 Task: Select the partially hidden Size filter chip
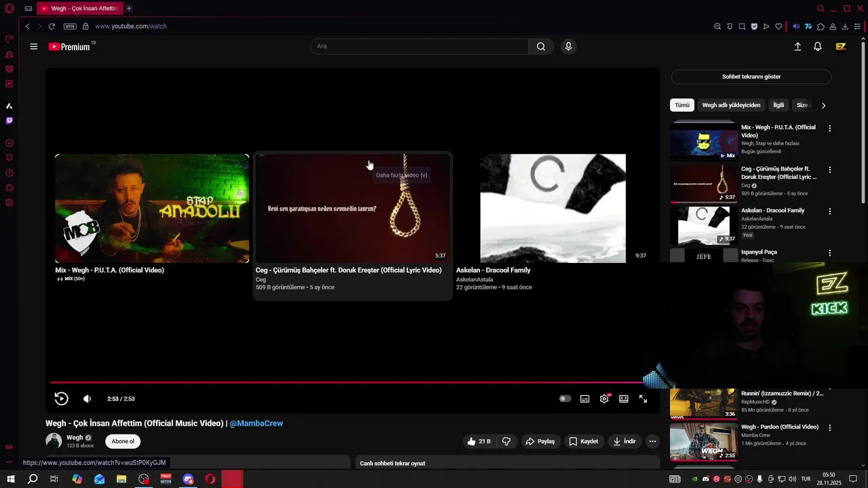[x=802, y=105]
